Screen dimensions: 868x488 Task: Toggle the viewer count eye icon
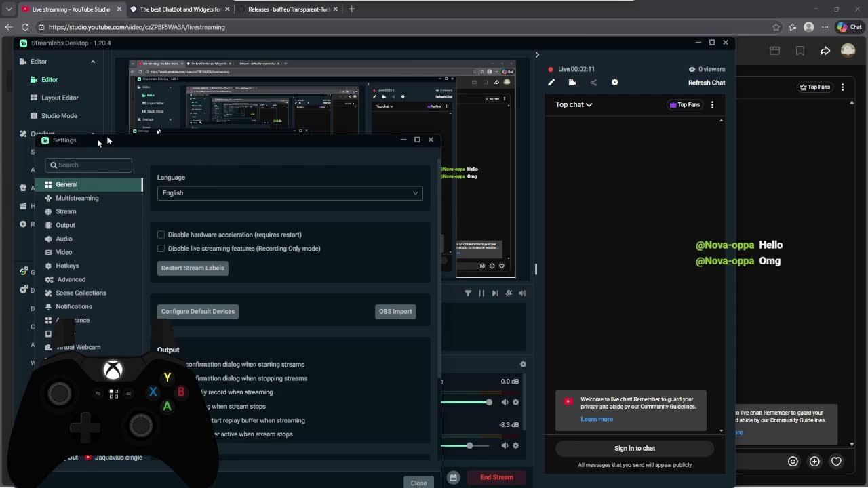[692, 69]
